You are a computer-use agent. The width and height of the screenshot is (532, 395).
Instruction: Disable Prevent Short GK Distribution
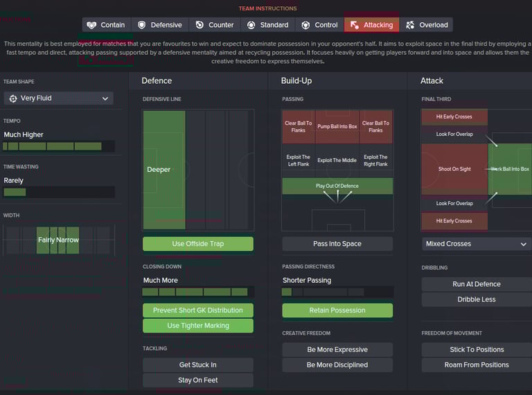point(198,310)
